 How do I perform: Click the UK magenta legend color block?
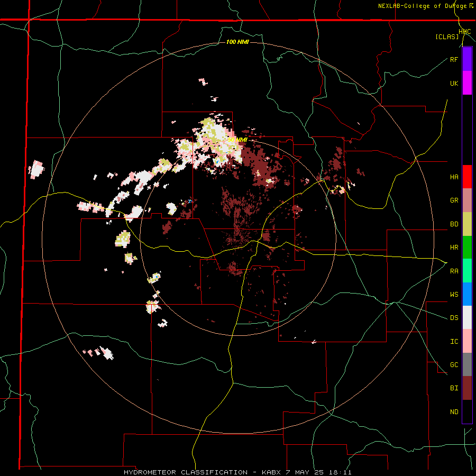[x=467, y=83]
